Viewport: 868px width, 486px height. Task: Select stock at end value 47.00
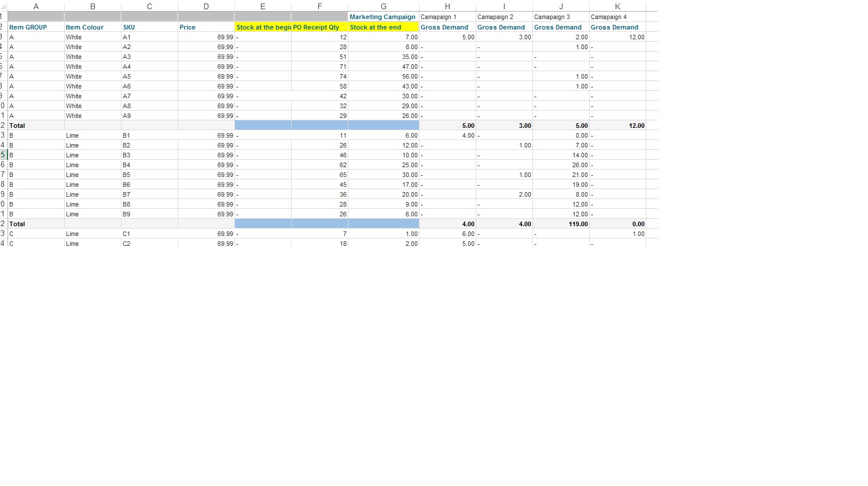pyautogui.click(x=383, y=67)
